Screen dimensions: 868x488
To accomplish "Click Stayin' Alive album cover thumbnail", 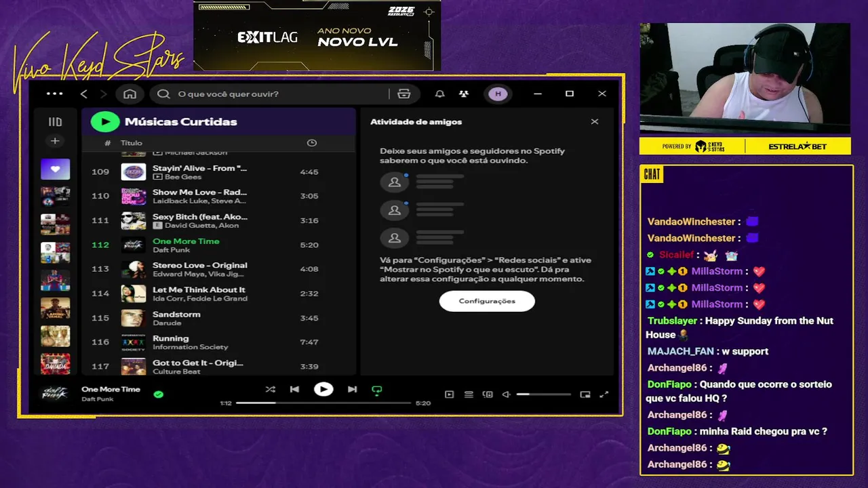I will (x=134, y=172).
